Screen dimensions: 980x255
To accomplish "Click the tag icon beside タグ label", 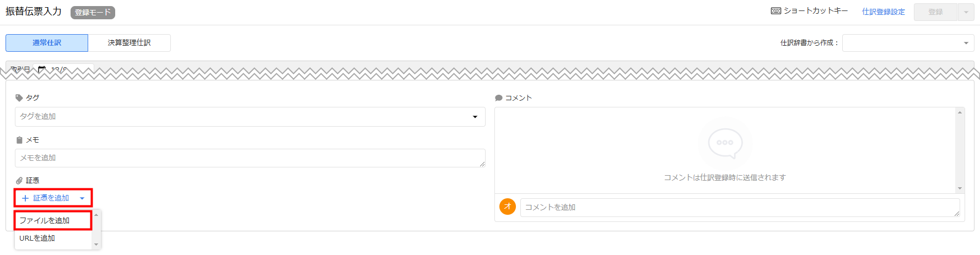I will click(x=19, y=98).
